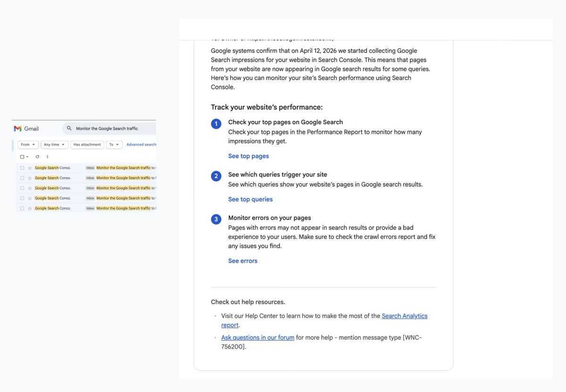
Task: Click the refresh icon above the mail list
Action: tap(37, 157)
